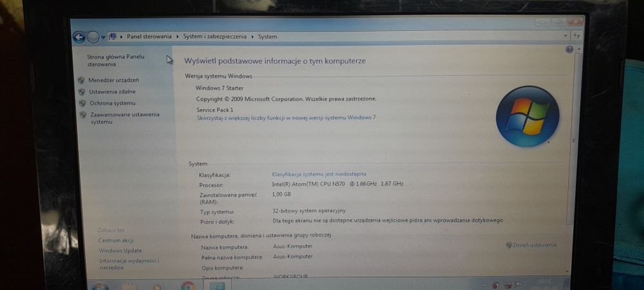Viewport: 644px width, 290px height.
Task: Open Centrum akcji link
Action: tap(116, 240)
